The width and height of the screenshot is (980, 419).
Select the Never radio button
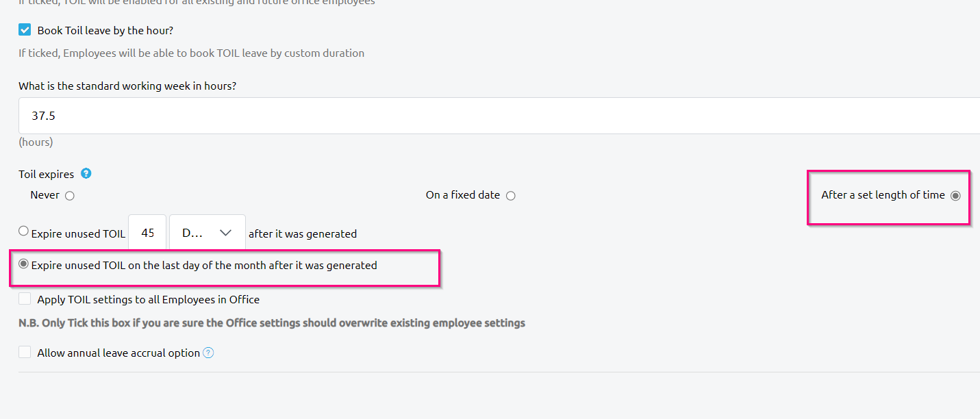pyautogui.click(x=70, y=196)
